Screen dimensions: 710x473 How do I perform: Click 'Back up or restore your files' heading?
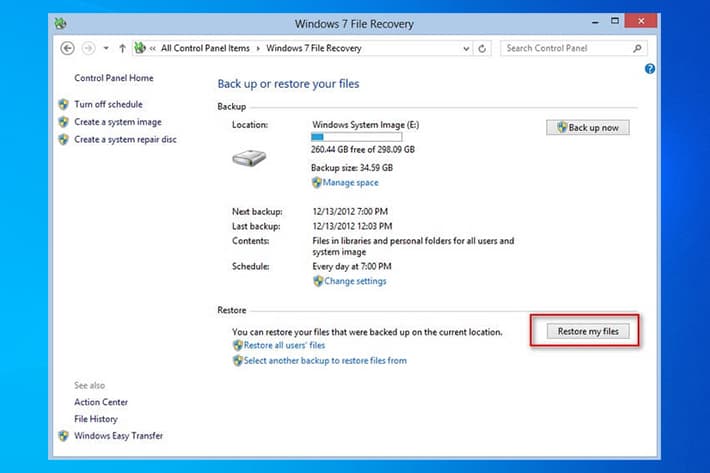coord(288,84)
